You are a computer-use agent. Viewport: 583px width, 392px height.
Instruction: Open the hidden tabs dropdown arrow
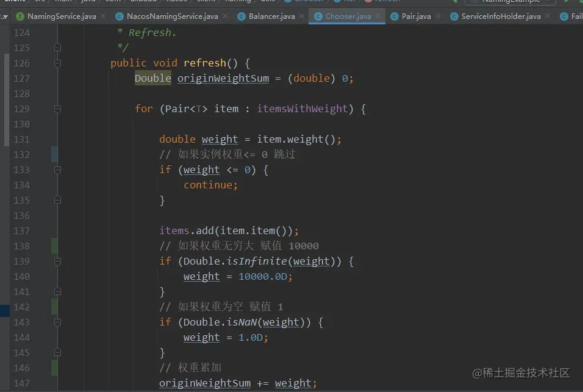click(4, 16)
